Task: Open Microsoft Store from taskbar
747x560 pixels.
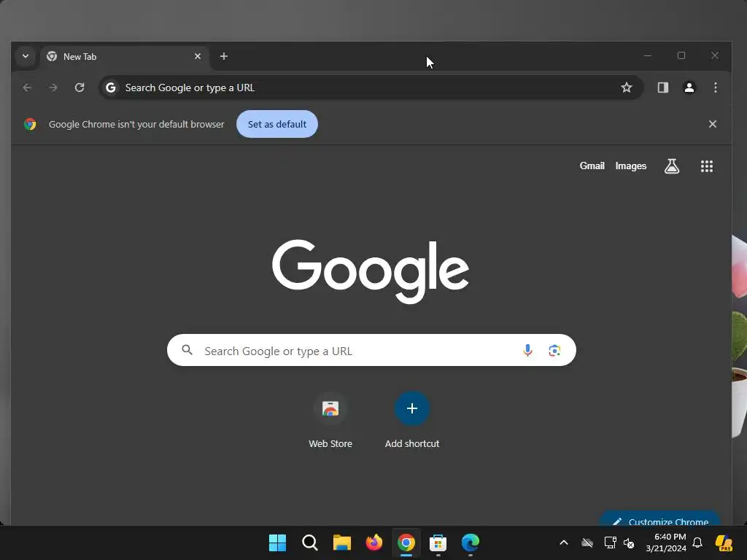Action: (x=438, y=542)
